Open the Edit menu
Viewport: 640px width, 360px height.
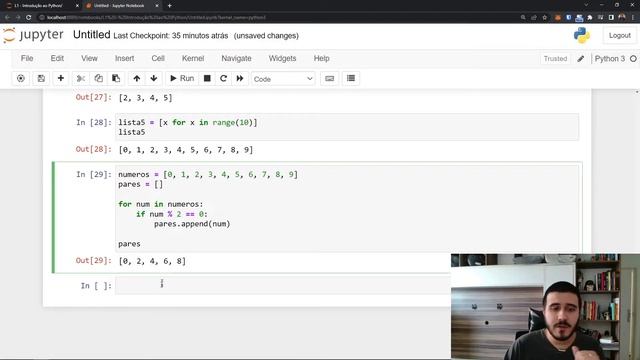click(x=57, y=58)
